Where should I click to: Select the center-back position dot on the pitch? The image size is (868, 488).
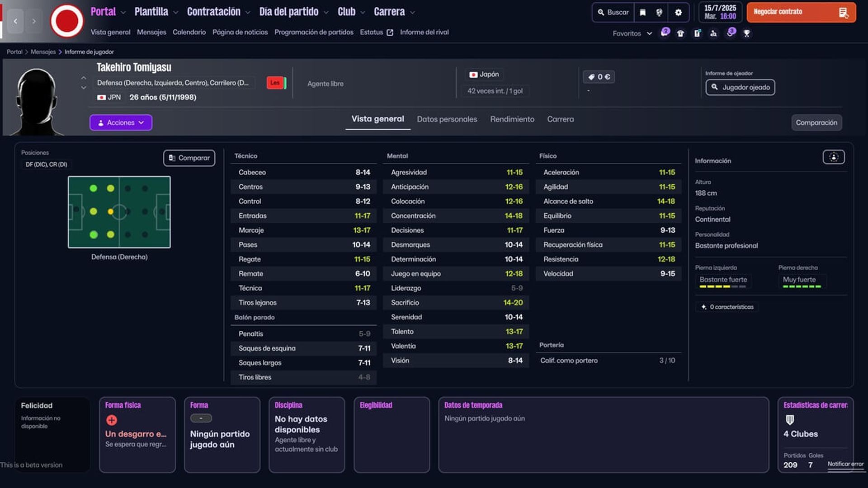pos(94,211)
